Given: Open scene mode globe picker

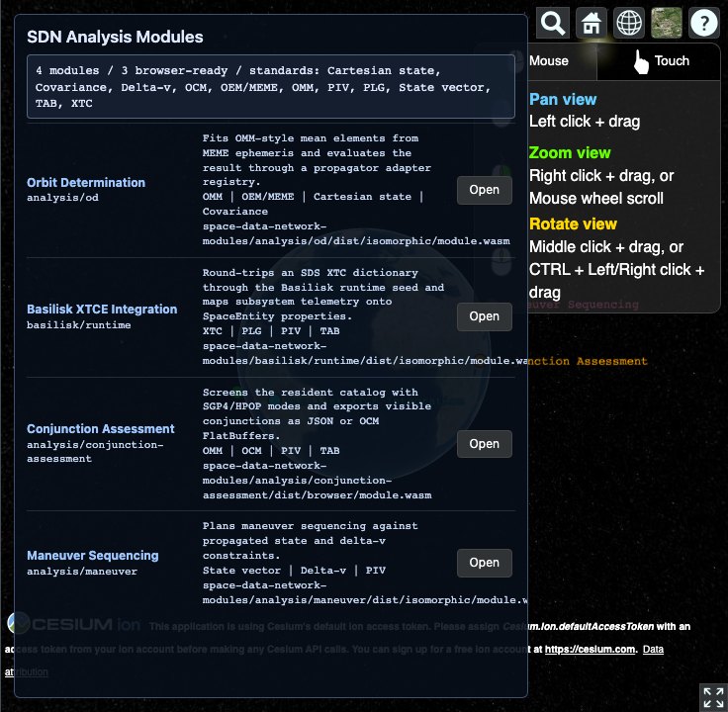Looking at the screenshot, I should (x=629, y=23).
